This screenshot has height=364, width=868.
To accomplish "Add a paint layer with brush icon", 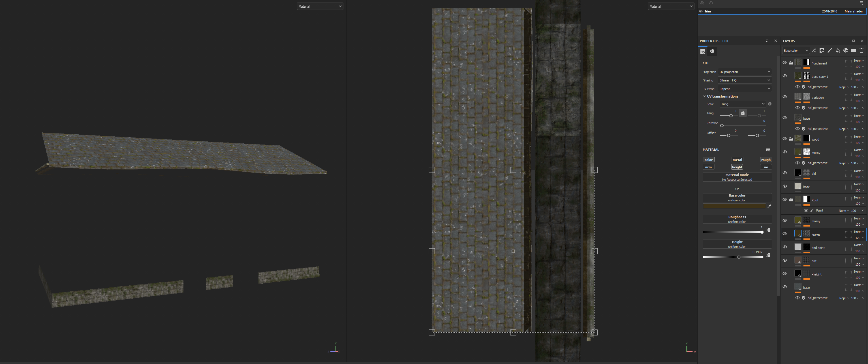I will pyautogui.click(x=829, y=51).
